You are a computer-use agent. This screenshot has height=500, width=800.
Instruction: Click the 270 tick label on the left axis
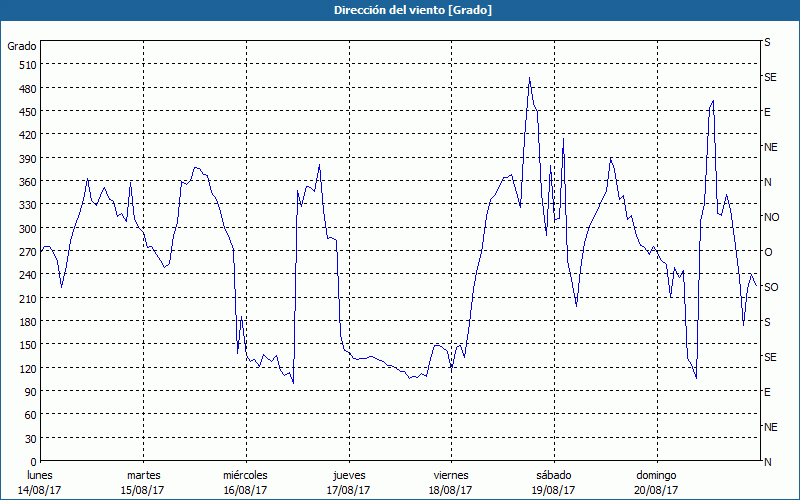(x=26, y=252)
